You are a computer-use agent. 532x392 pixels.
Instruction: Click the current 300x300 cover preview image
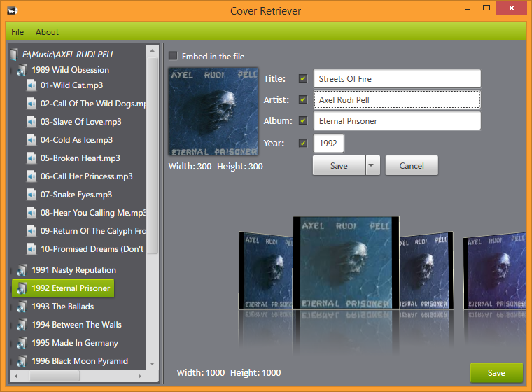pyautogui.click(x=213, y=112)
